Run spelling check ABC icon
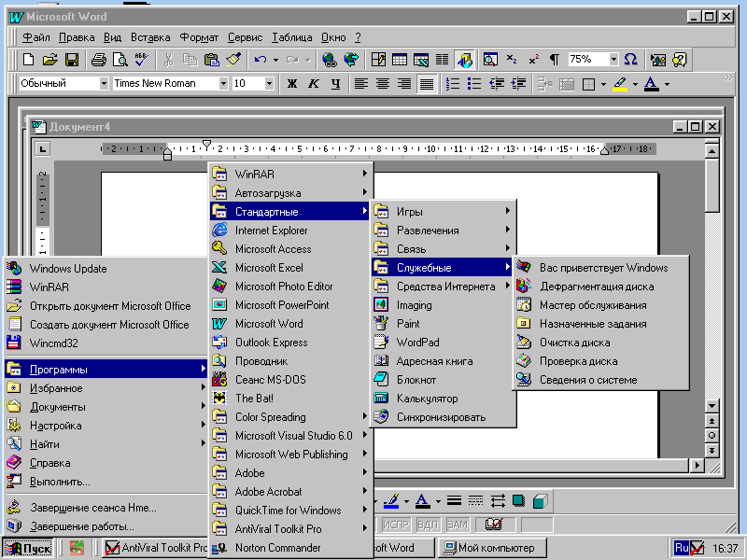The image size is (747, 560). 142,60
